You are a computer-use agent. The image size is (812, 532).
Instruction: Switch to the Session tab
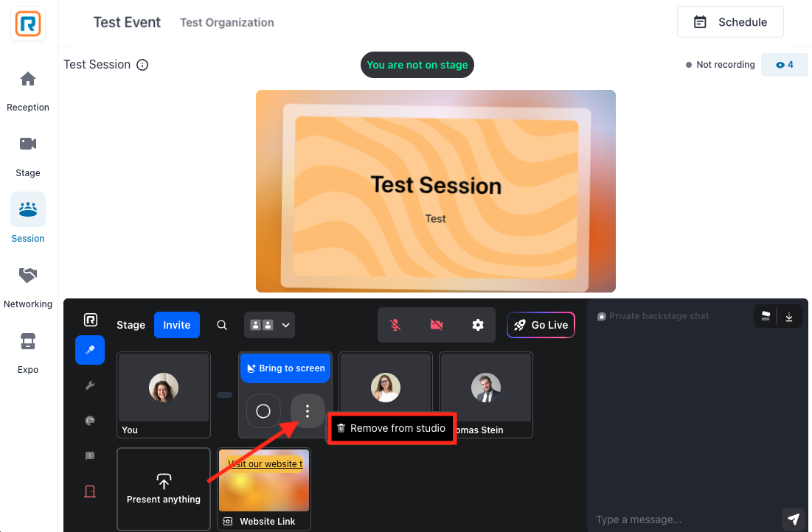28,218
